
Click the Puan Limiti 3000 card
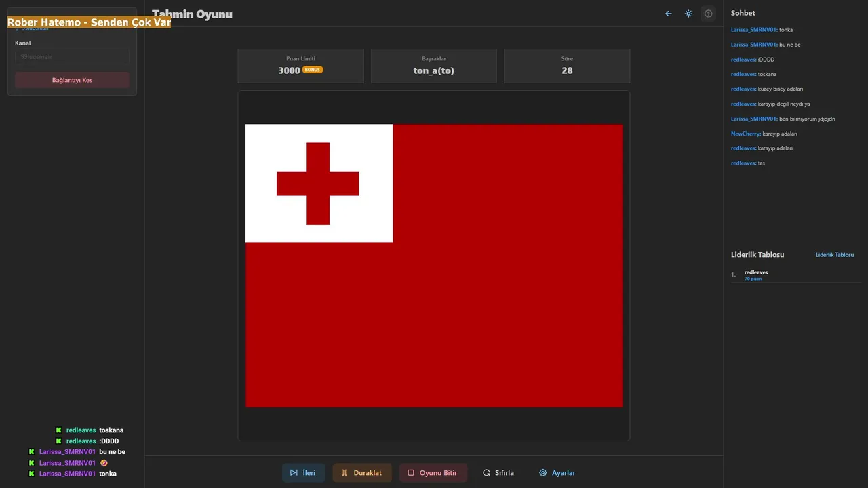(300, 66)
